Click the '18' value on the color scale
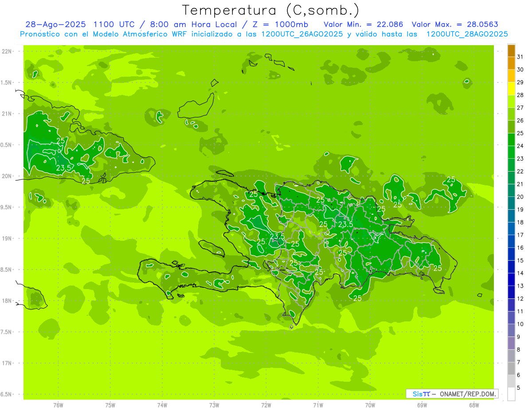The width and height of the screenshot is (532, 411). [x=520, y=222]
